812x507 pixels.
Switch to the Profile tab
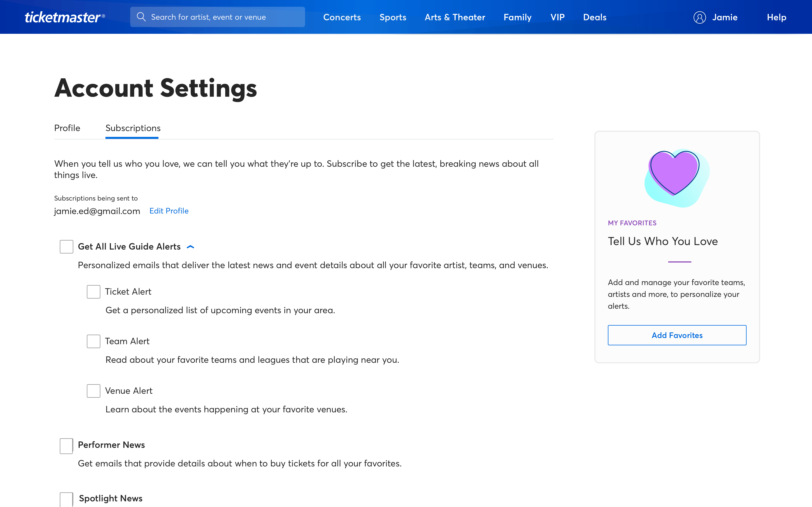click(x=67, y=128)
